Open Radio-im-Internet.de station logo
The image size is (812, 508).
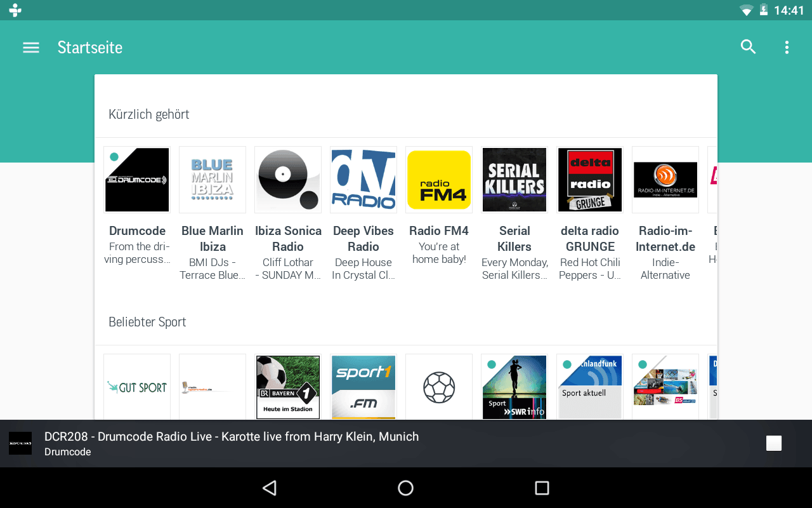point(665,180)
